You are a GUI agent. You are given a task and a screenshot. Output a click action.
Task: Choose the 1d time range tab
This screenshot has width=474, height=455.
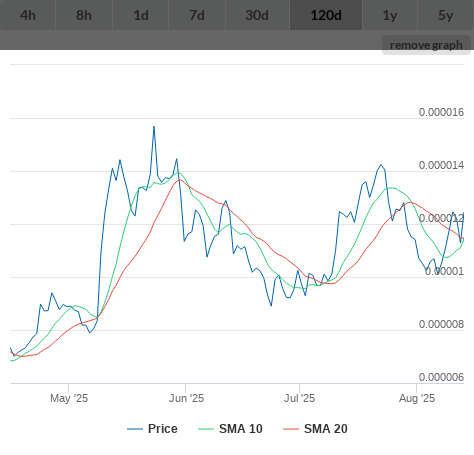pyautogui.click(x=141, y=15)
